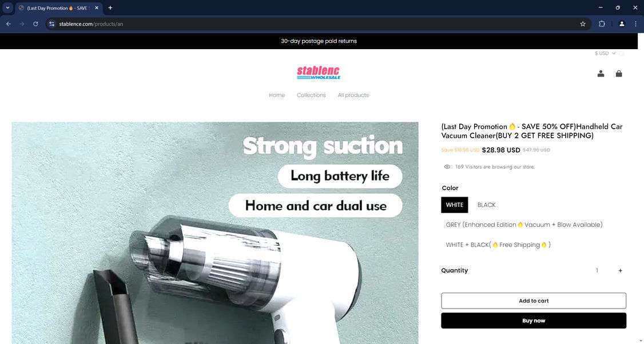Open the Chrome profile icon
644x344 pixels.
coord(622,24)
